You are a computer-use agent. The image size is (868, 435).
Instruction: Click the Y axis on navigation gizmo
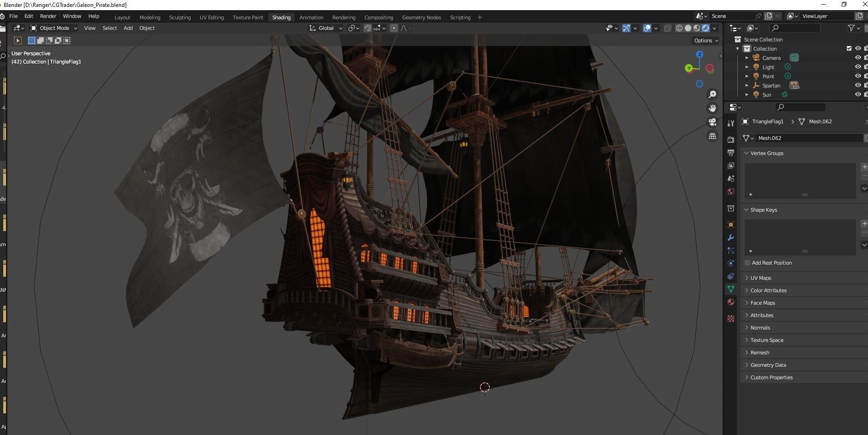[689, 68]
